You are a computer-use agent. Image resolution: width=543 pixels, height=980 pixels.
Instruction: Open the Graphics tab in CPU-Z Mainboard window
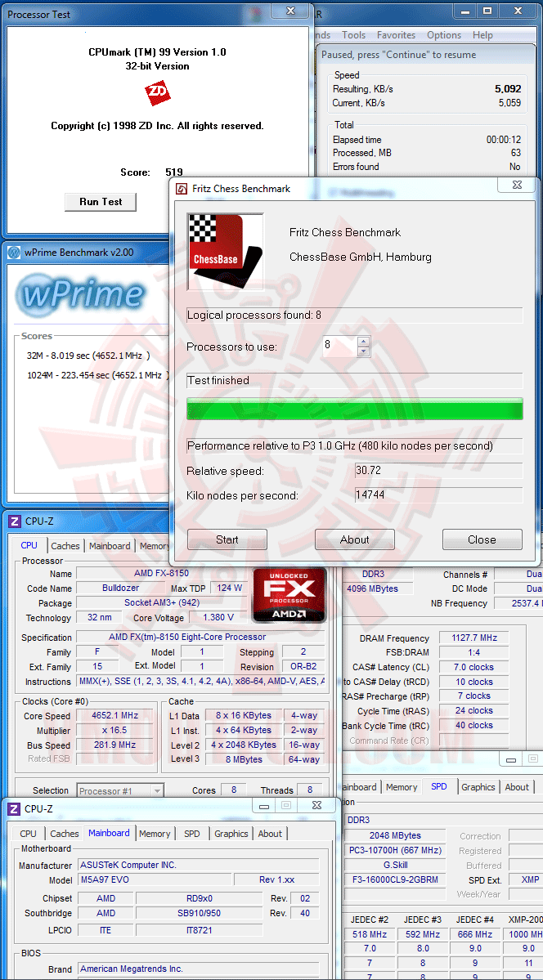click(231, 834)
